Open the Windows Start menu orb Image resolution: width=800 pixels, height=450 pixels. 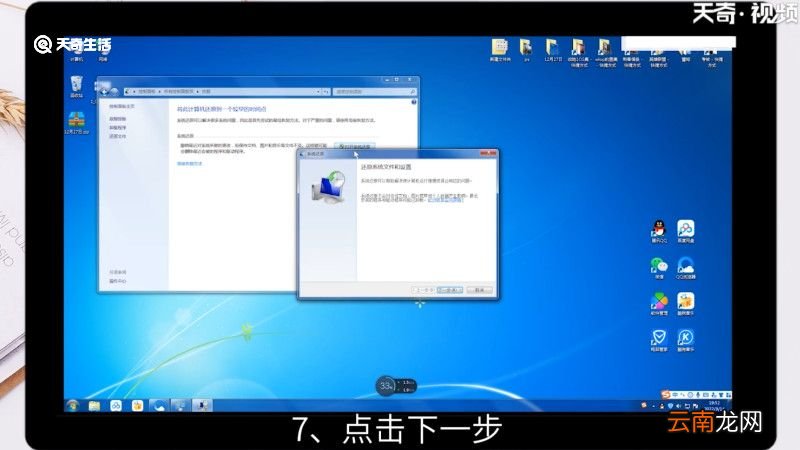pos(72,406)
